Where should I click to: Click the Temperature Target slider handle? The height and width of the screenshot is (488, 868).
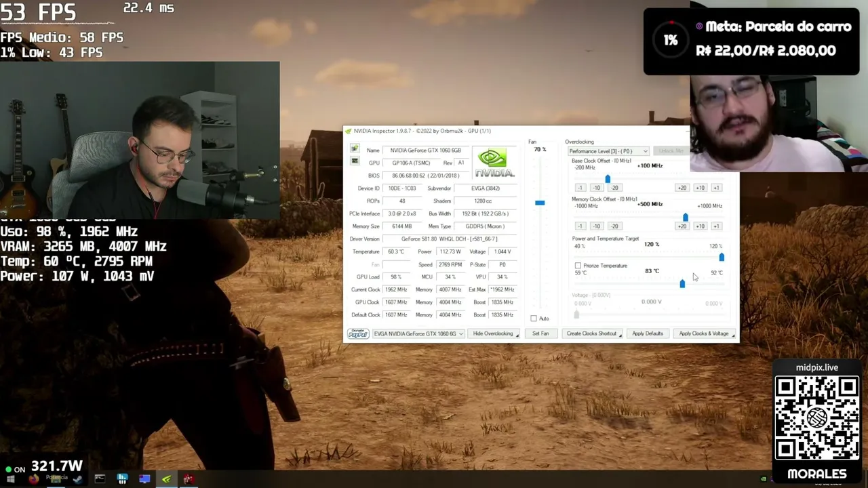pyautogui.click(x=682, y=283)
